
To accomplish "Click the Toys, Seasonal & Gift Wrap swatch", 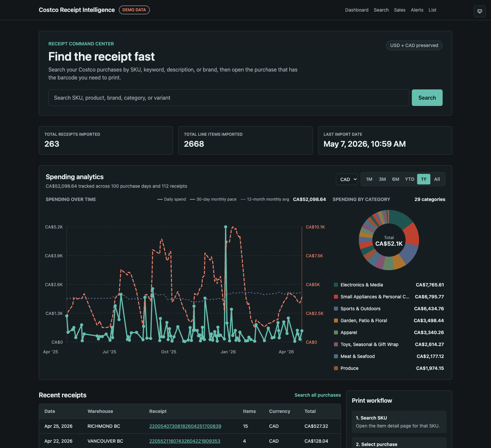I will tap(336, 344).
